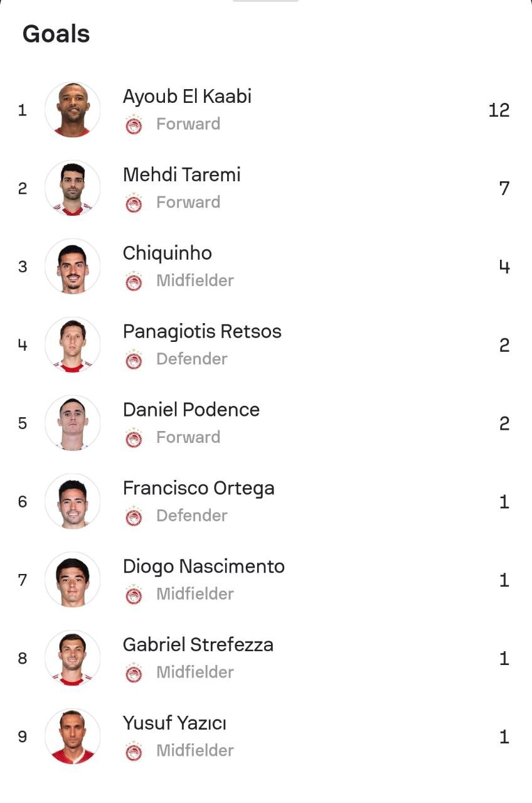
Task: Select Diogo Nascimento's player picture
Action: 73,580
